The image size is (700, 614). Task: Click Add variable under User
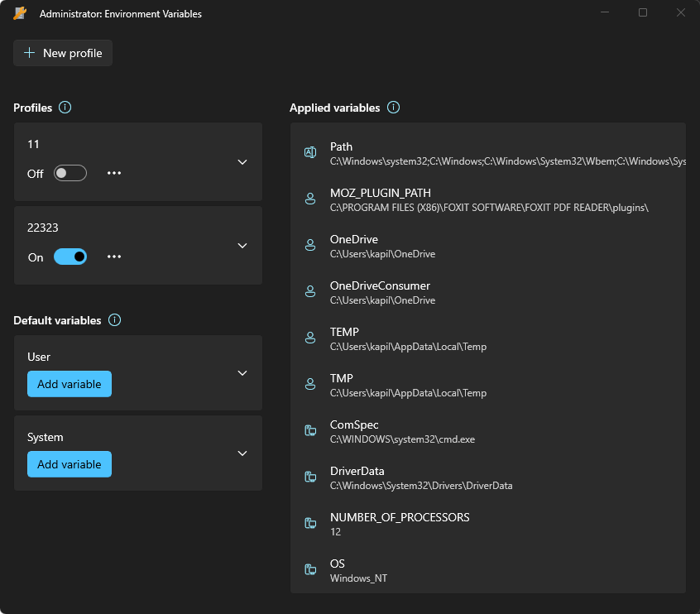(70, 384)
